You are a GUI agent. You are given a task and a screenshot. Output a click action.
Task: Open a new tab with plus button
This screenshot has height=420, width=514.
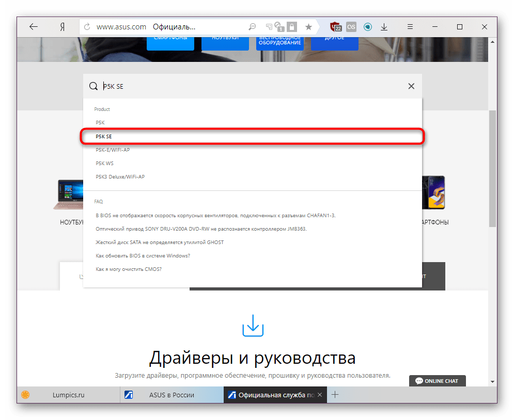point(335,395)
